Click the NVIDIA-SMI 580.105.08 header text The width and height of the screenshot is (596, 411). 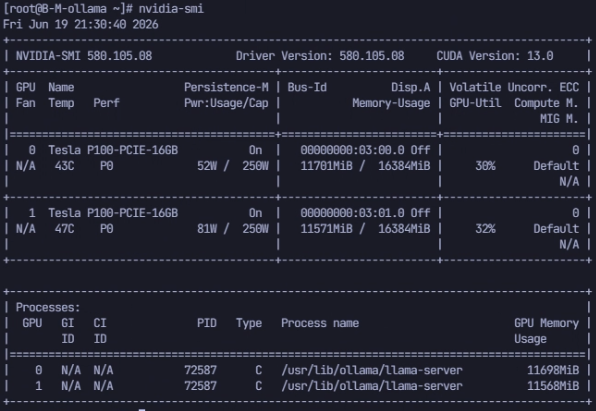[84, 56]
